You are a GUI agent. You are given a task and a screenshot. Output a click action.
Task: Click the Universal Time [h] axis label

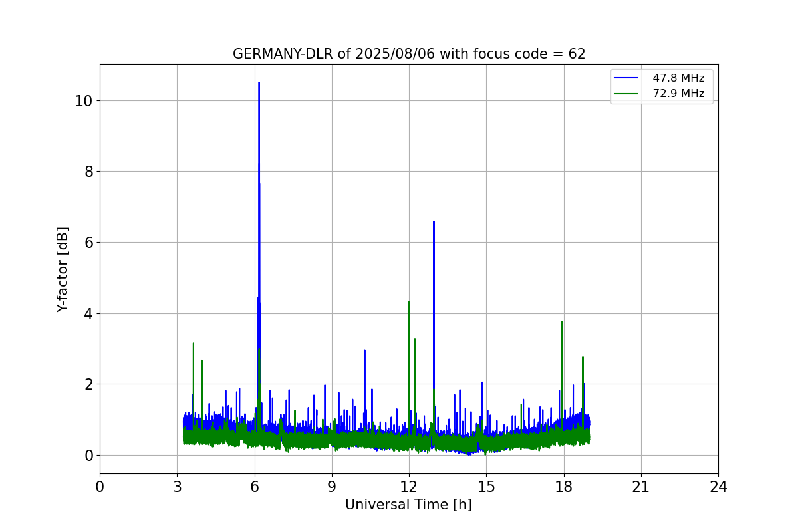pyautogui.click(x=408, y=505)
